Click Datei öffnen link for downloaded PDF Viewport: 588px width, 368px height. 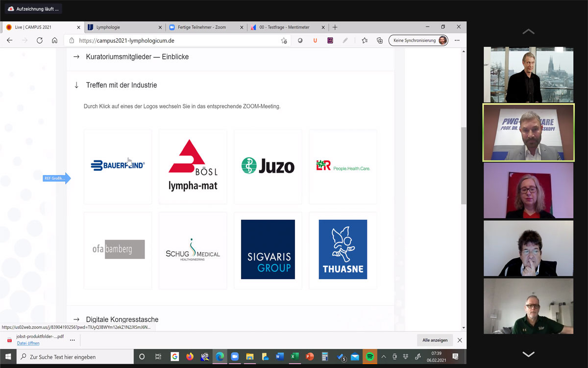[28, 343]
